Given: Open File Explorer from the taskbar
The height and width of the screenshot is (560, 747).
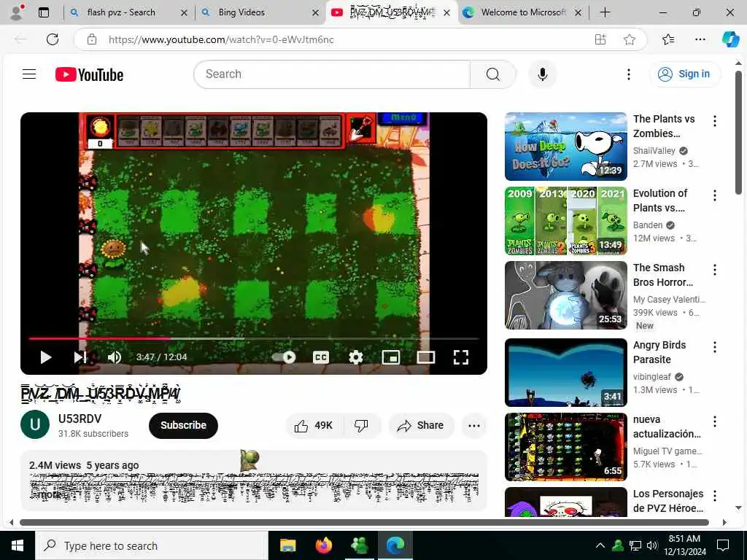Looking at the screenshot, I should [x=287, y=545].
